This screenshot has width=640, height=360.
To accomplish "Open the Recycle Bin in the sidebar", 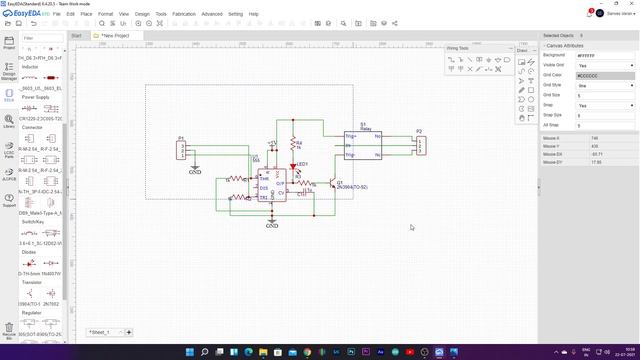I will click(x=9, y=331).
